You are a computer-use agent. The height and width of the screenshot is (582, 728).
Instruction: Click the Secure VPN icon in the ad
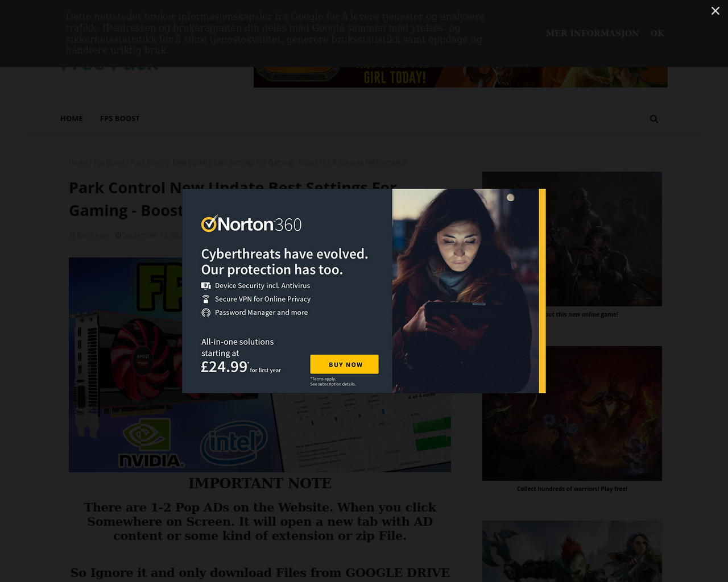(206, 299)
